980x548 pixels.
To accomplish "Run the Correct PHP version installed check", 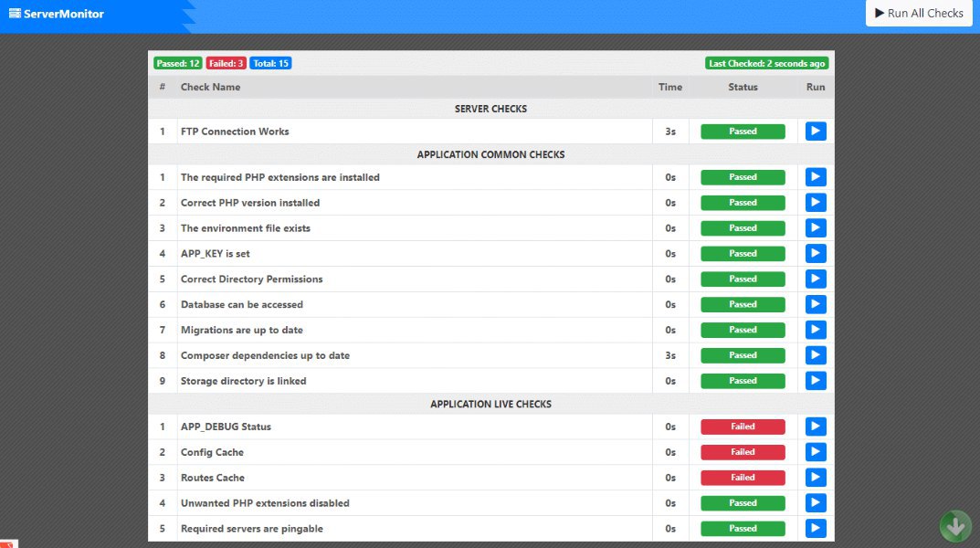I will [x=816, y=203].
